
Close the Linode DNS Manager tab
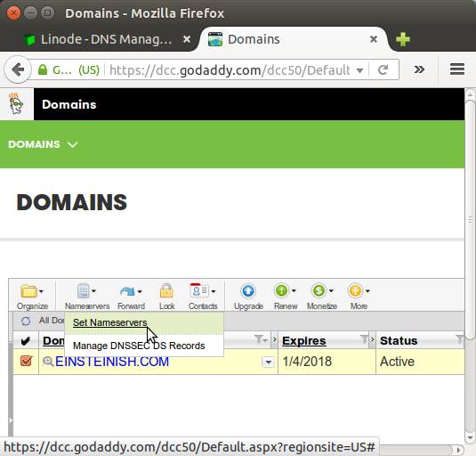[x=187, y=39]
